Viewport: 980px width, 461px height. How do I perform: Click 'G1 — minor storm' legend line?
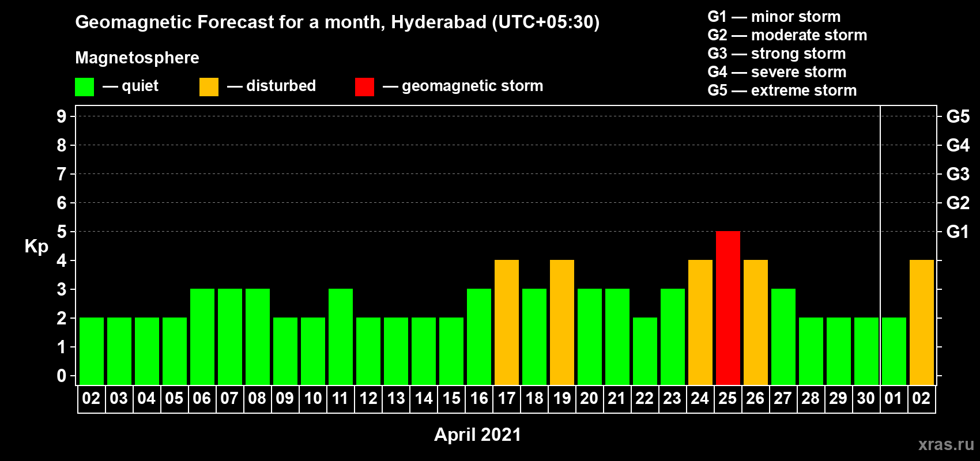tap(774, 17)
